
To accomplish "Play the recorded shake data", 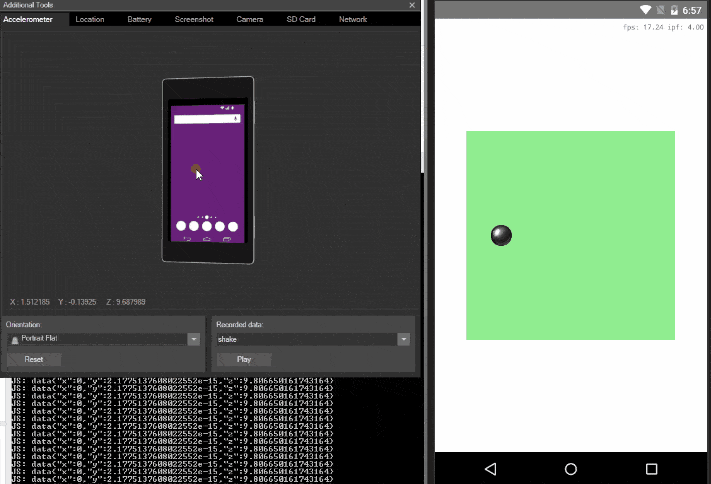I will pyautogui.click(x=244, y=359).
